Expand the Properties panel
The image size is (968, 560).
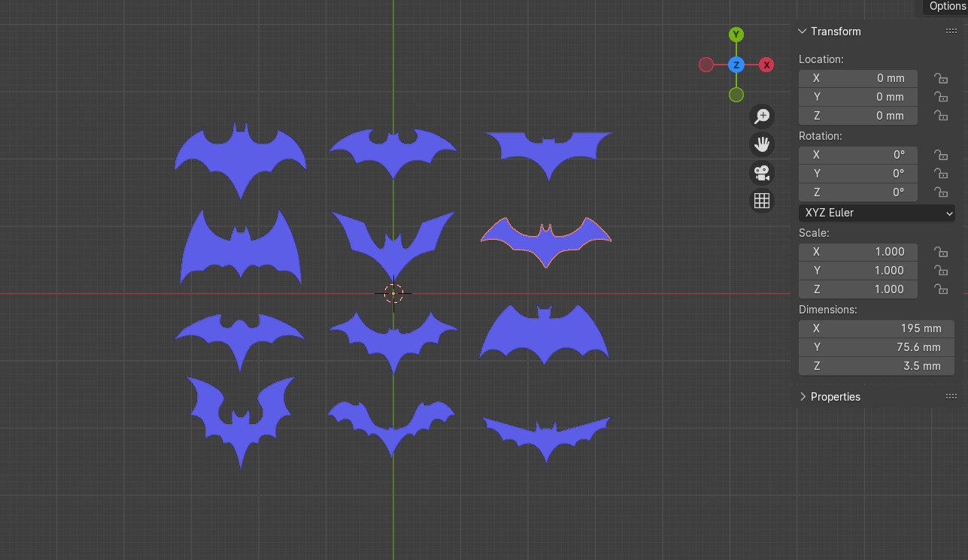[803, 397]
